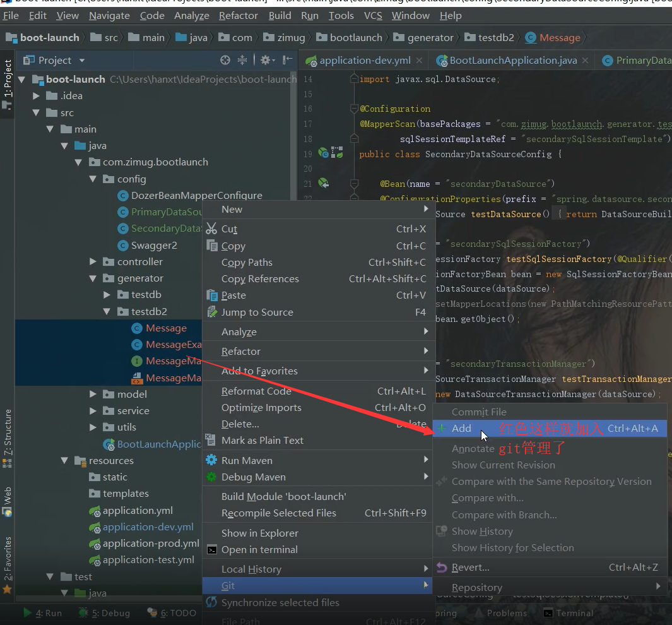Click the Jump to Source icon
The image size is (672, 625).
212,312
